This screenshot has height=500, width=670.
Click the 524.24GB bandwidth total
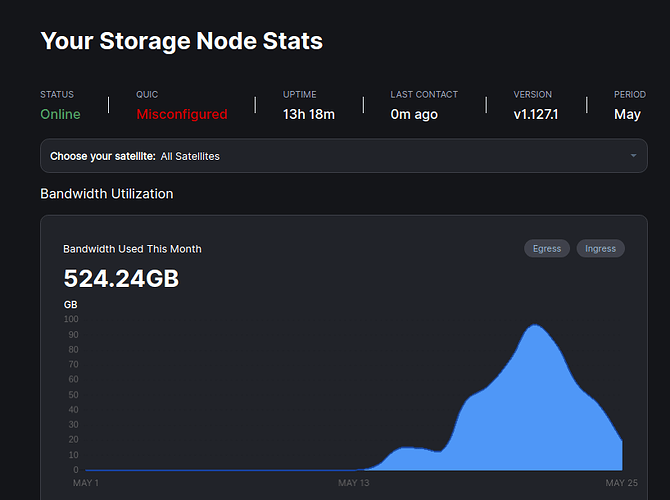point(121,279)
